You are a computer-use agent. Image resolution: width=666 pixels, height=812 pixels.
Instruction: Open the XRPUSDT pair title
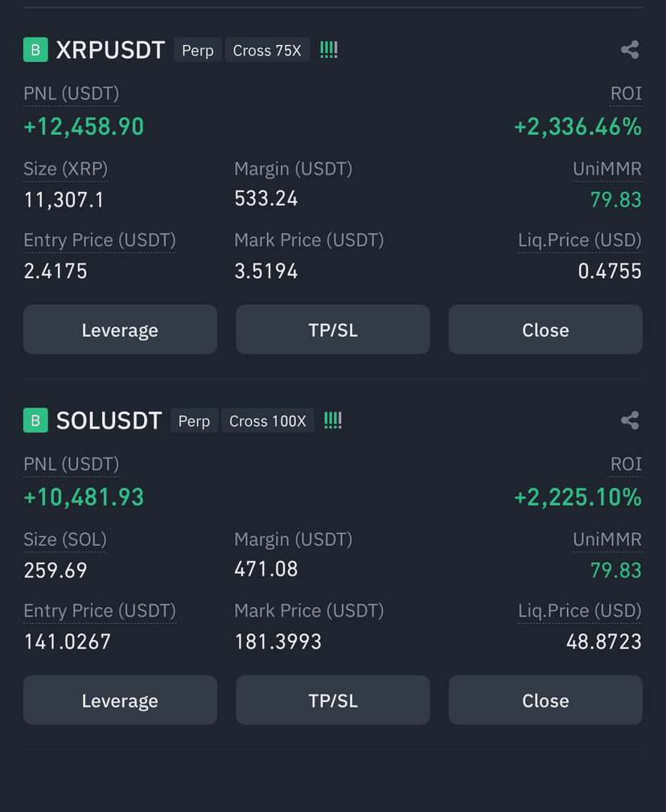(x=110, y=50)
